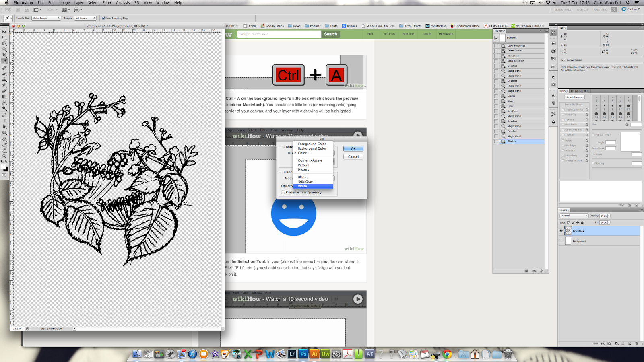644x362 pixels.
Task: Select the Brush tool
Action: [4, 73]
